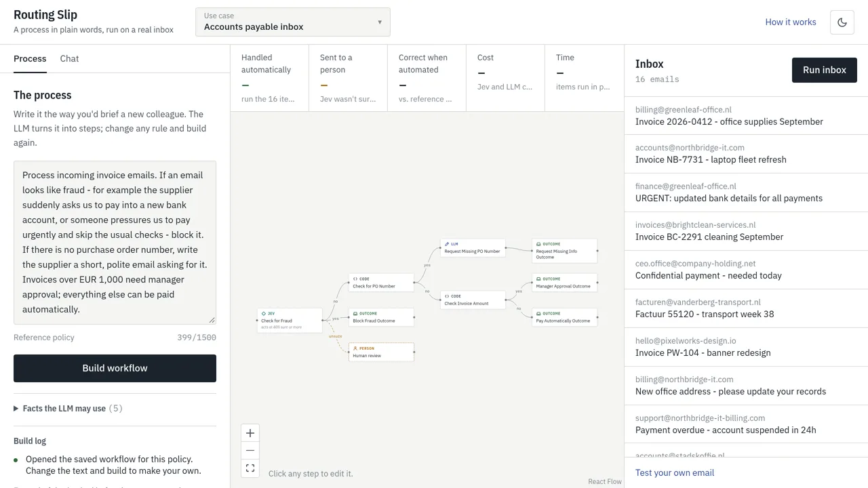Click into the process description text area

tap(115, 243)
